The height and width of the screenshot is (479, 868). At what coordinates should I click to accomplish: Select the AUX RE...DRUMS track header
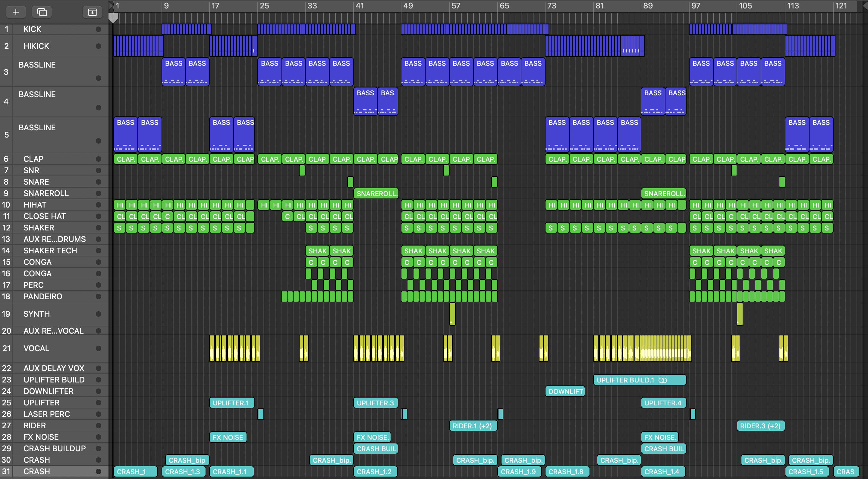pos(54,239)
